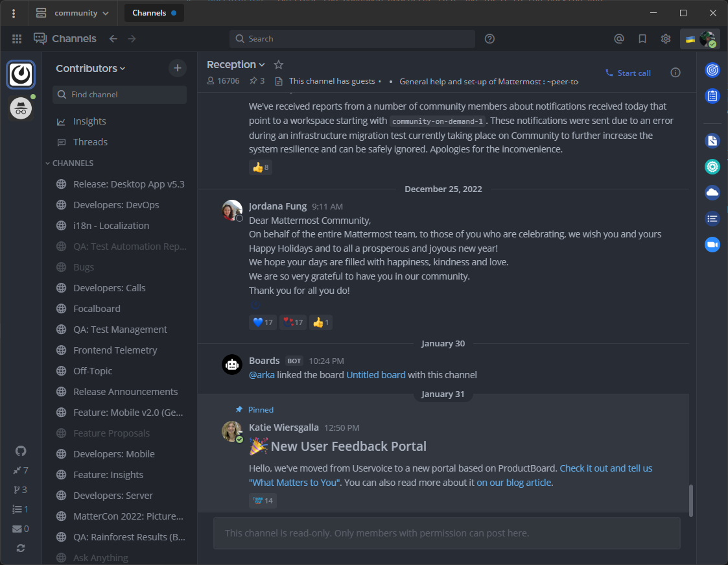Check pull requests count icon in left sidebar
Image resolution: width=728 pixels, height=565 pixels.
pyautogui.click(x=20, y=489)
